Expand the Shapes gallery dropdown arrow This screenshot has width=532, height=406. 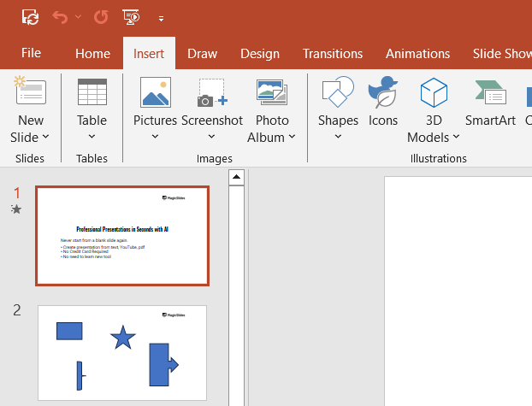[x=338, y=137]
